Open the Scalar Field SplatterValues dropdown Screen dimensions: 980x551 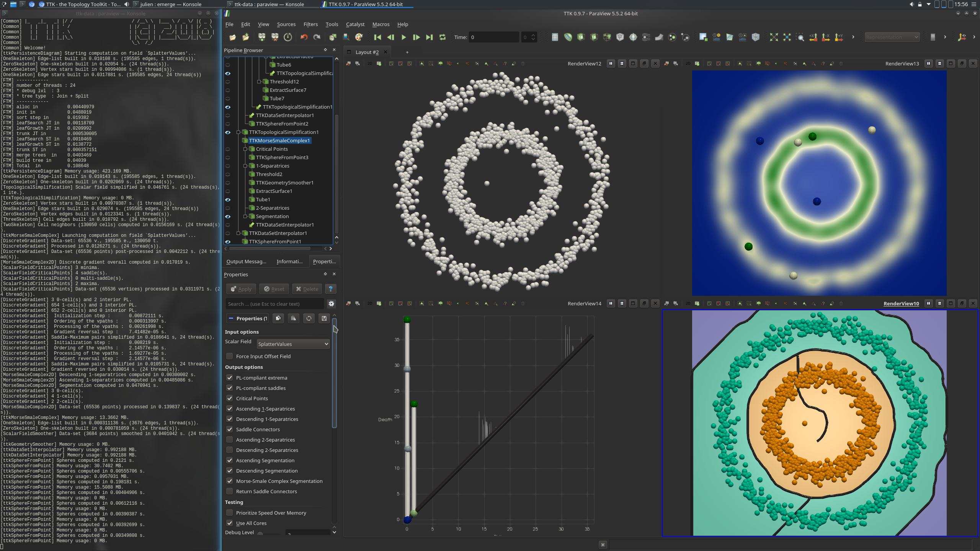(x=293, y=344)
